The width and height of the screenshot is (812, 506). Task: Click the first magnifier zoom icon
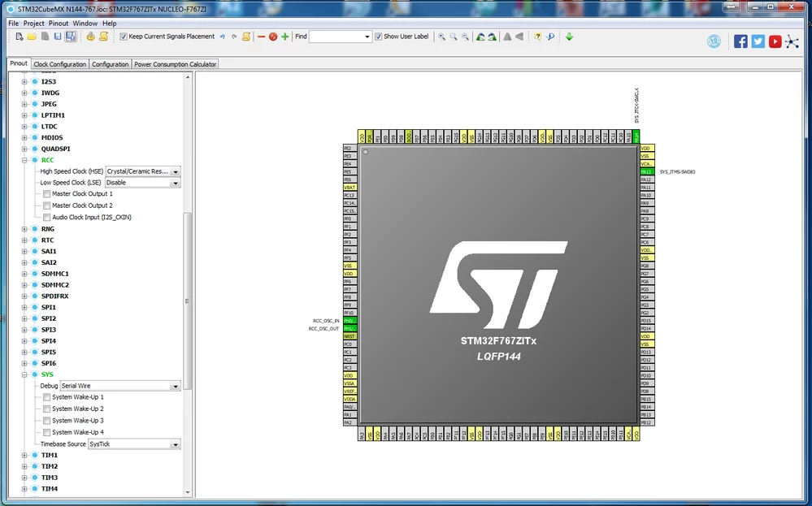(441, 37)
